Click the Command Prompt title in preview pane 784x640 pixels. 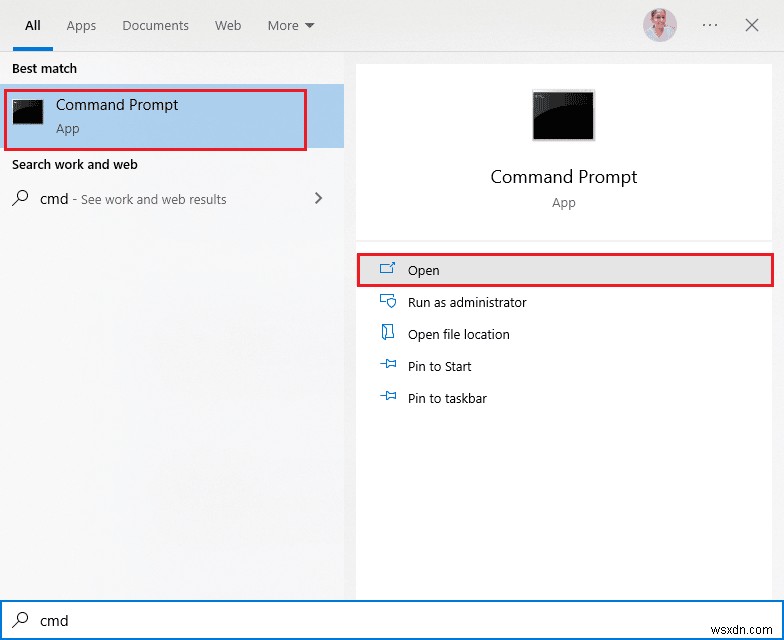tap(564, 177)
